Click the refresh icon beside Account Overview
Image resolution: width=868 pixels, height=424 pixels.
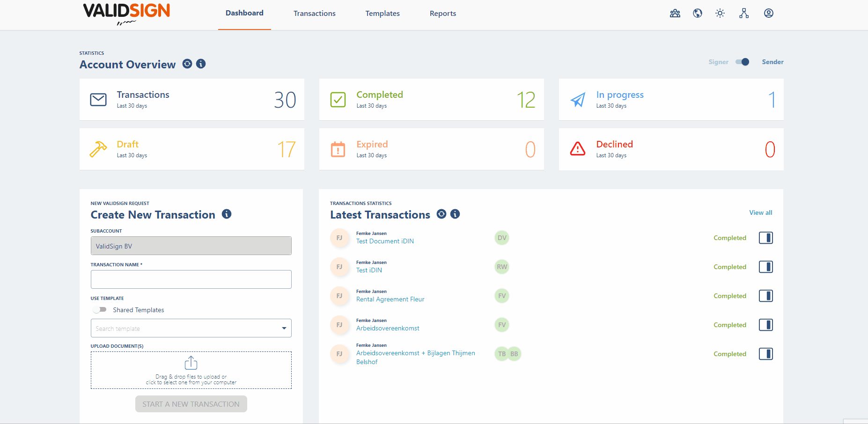pyautogui.click(x=187, y=64)
